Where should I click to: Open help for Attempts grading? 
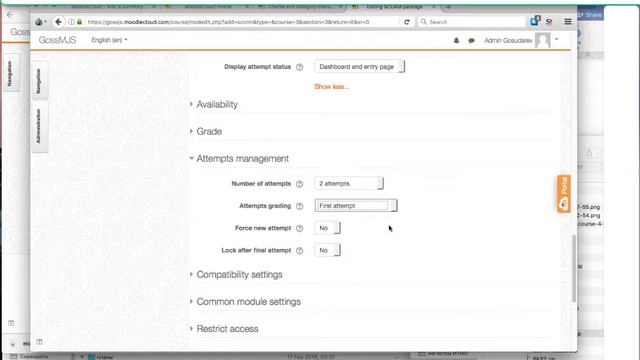[x=300, y=206]
